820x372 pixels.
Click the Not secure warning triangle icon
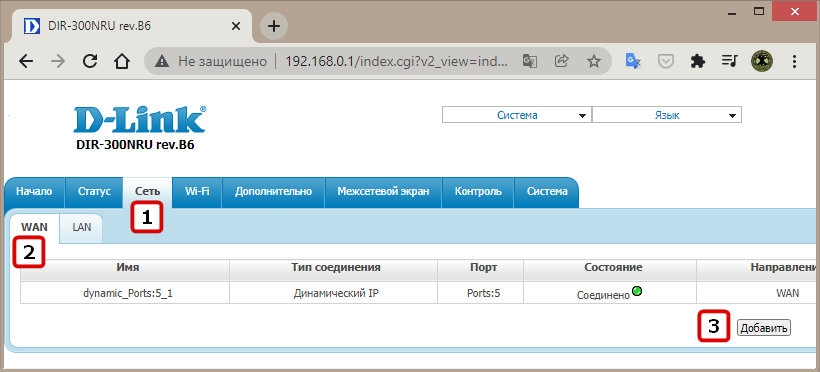click(x=162, y=62)
